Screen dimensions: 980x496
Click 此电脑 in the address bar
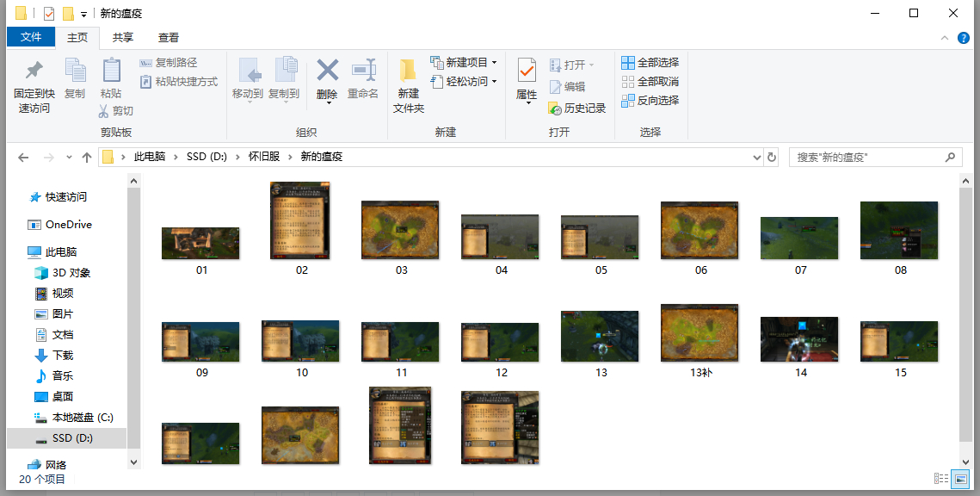click(150, 157)
